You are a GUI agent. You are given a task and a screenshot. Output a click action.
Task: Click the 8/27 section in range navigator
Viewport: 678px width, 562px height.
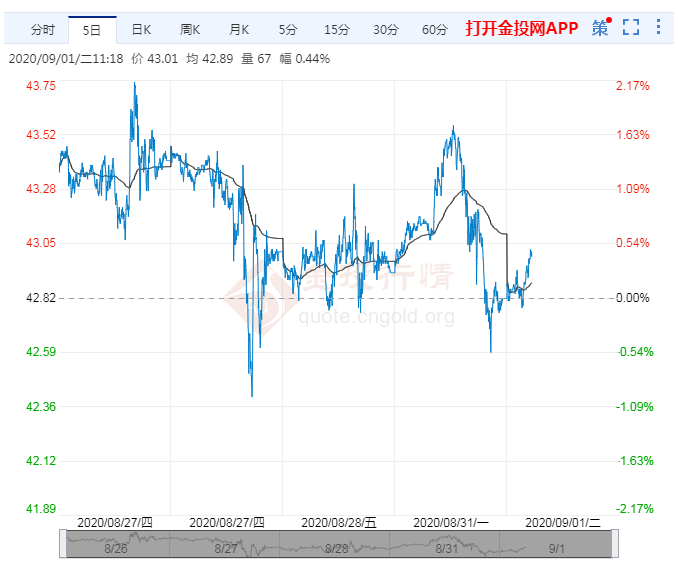click(226, 549)
